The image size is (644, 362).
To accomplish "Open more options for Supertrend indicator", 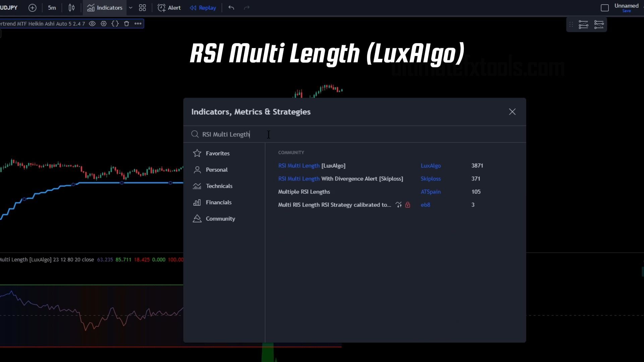I will [x=138, y=23].
